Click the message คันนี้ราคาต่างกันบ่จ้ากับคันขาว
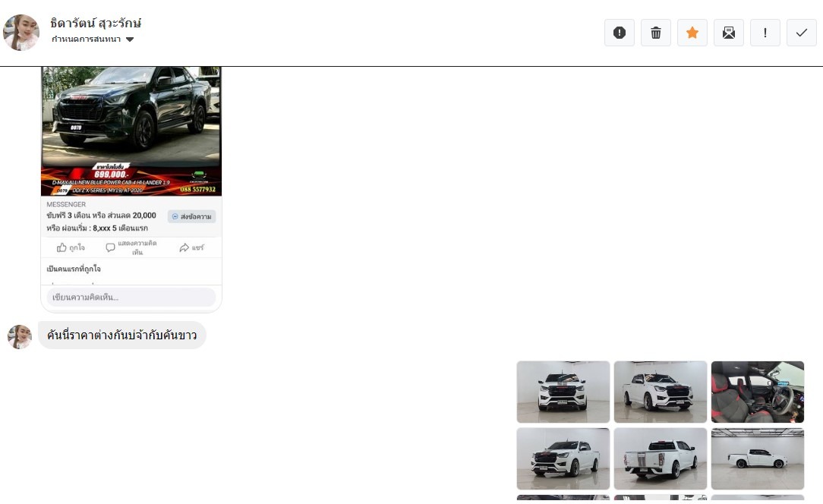 coord(121,335)
